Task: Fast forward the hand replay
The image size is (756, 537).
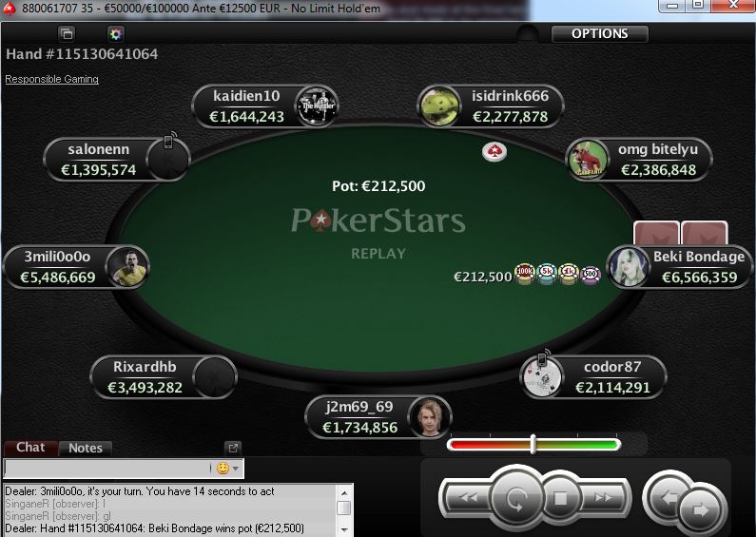Action: 604,498
